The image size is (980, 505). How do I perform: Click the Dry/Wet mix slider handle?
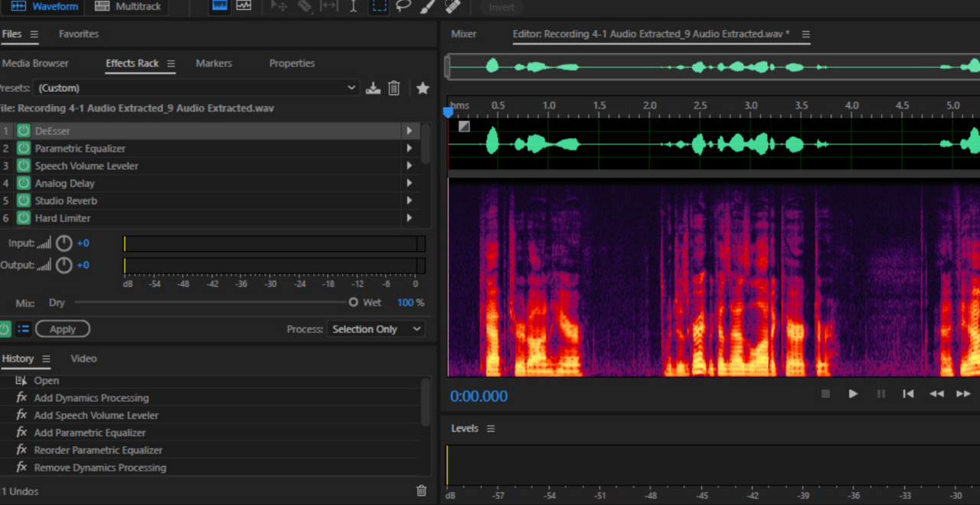click(x=353, y=303)
